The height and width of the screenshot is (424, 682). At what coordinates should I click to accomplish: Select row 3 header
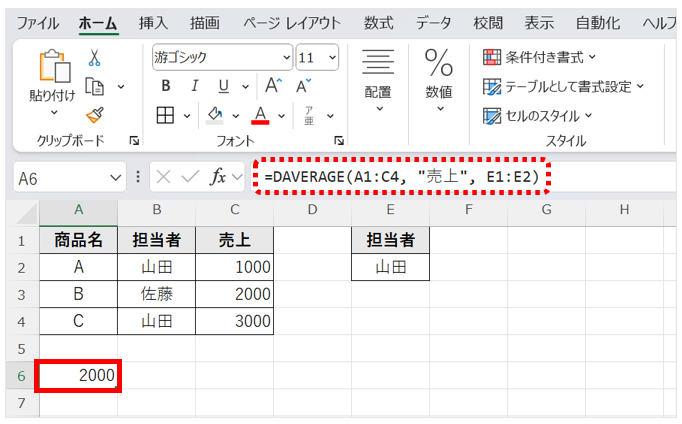point(21,294)
